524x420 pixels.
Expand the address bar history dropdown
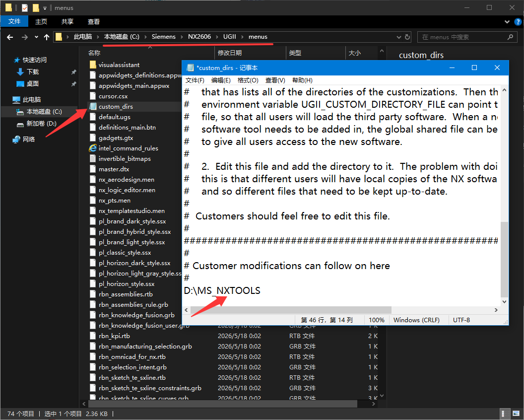[x=398, y=37]
